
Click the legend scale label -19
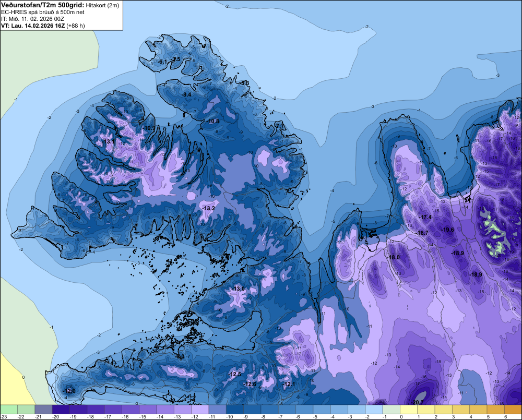point(73,417)
